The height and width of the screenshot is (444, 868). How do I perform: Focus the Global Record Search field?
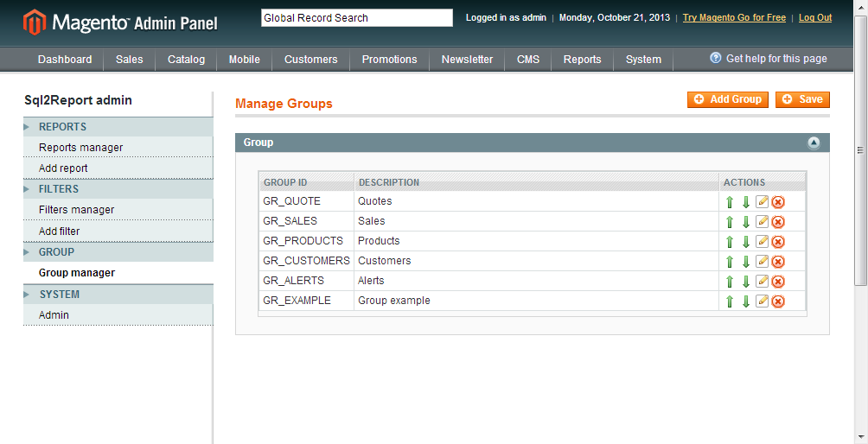(357, 17)
